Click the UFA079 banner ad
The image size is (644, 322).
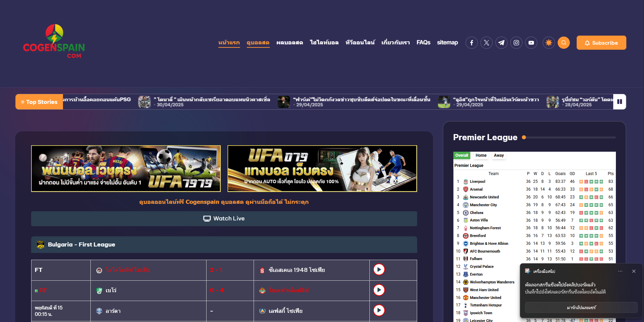(322, 169)
